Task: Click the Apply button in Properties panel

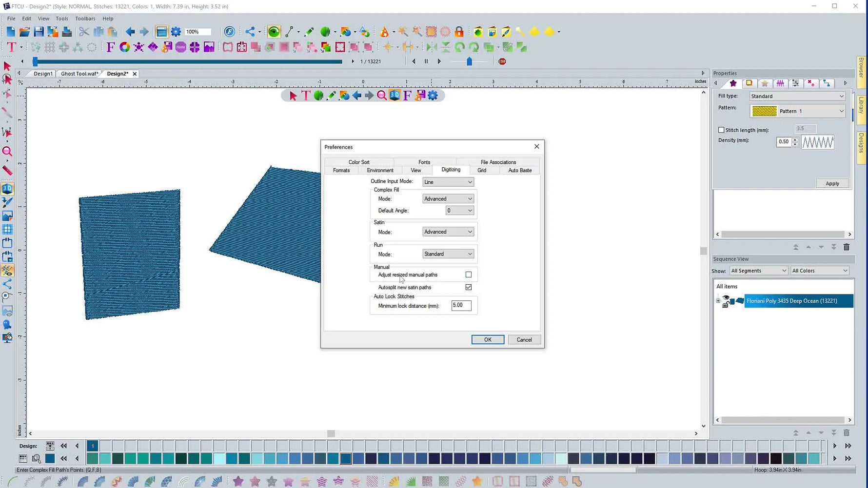Action: tap(832, 183)
